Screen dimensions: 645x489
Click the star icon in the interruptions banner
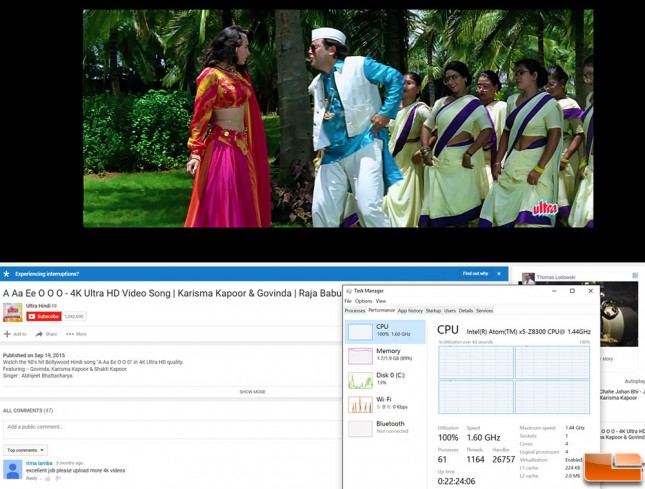point(6,274)
